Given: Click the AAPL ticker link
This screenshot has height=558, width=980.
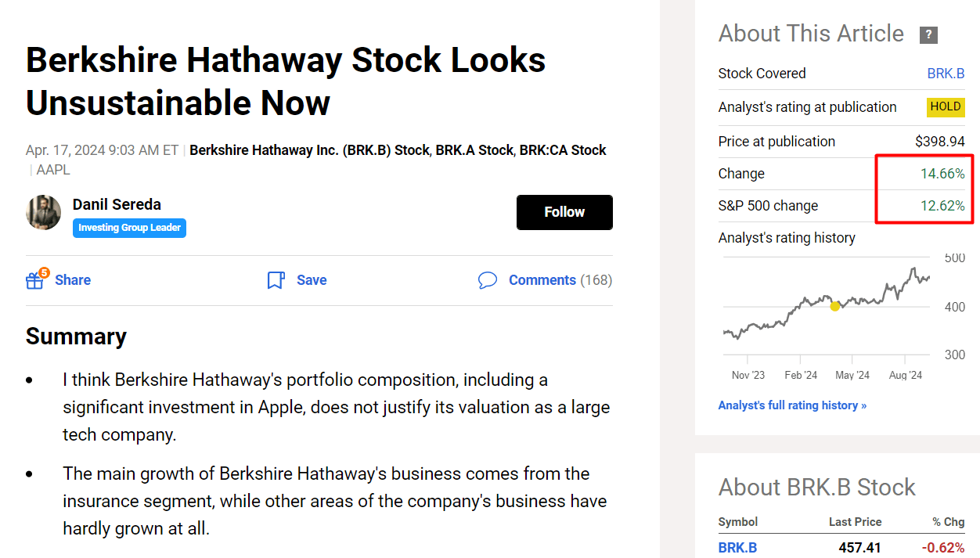Looking at the screenshot, I should point(53,169).
